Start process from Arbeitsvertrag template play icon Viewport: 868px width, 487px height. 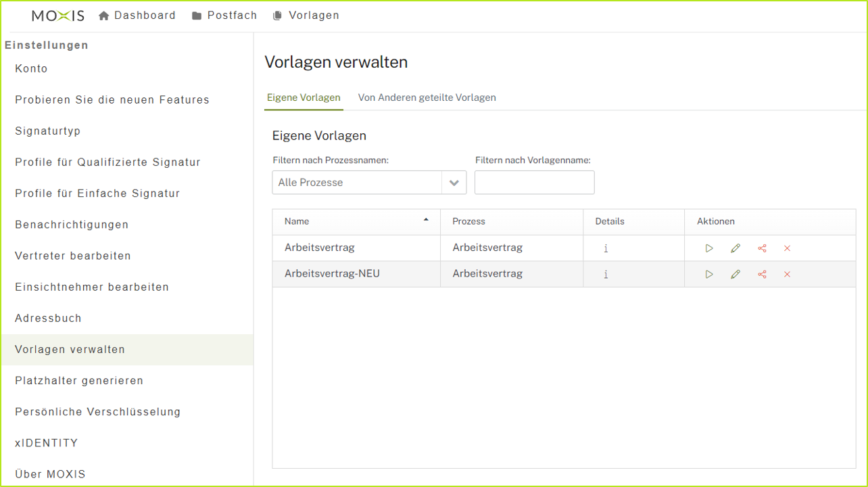(x=708, y=248)
